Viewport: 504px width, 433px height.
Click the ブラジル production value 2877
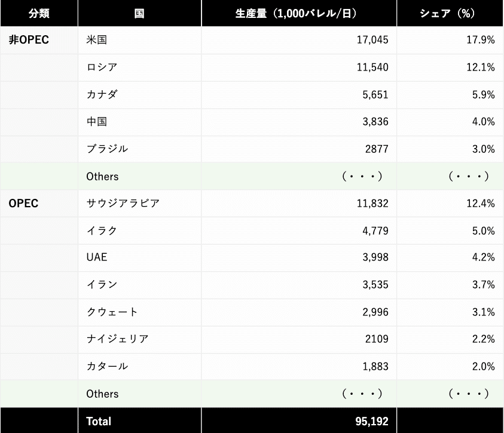tap(377, 149)
